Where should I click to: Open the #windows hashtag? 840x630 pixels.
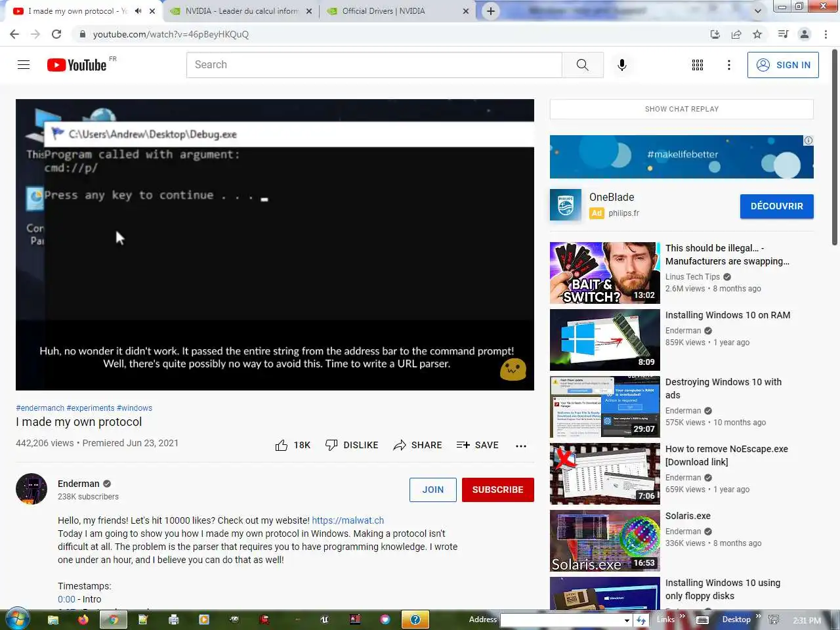pyautogui.click(x=135, y=408)
